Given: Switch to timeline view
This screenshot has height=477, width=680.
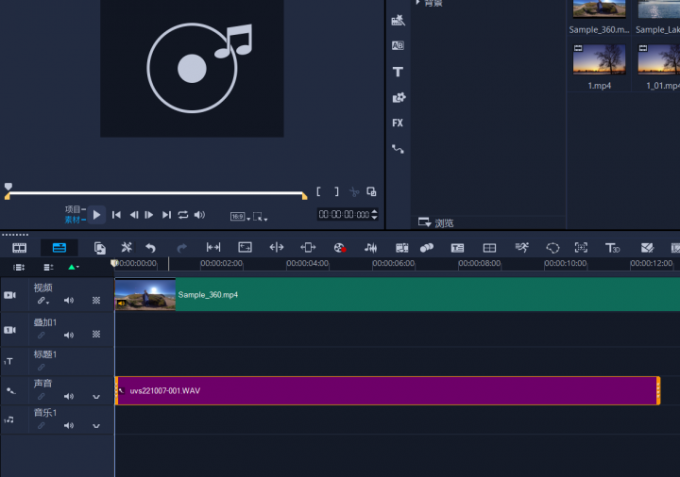Looking at the screenshot, I should [59, 248].
